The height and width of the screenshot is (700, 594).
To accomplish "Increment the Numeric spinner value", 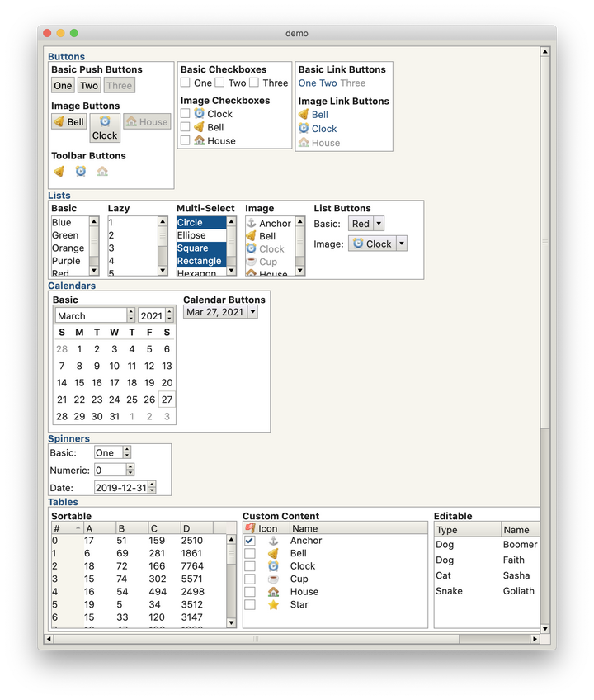I will pos(130,466).
